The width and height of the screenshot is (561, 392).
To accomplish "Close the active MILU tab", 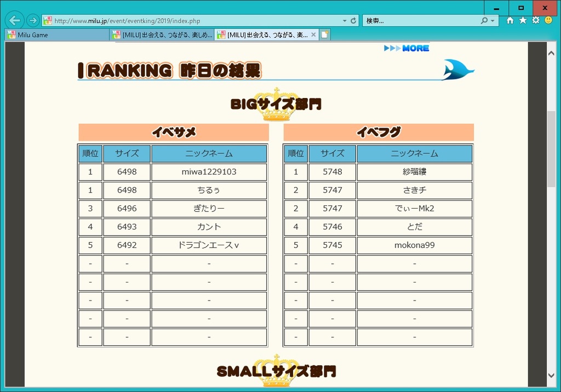I will click(313, 34).
